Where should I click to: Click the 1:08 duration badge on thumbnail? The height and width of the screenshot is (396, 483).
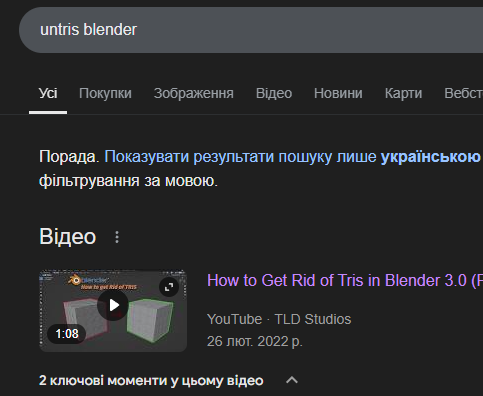(x=67, y=334)
